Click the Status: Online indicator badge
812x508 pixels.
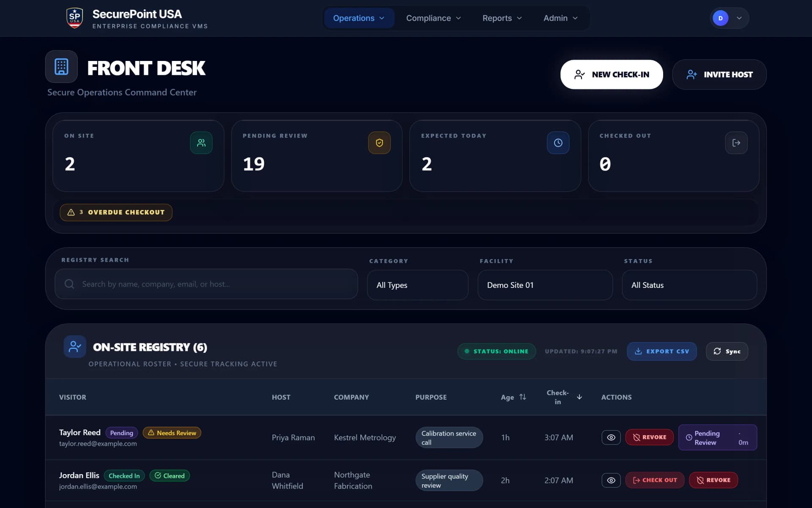pyautogui.click(x=497, y=351)
